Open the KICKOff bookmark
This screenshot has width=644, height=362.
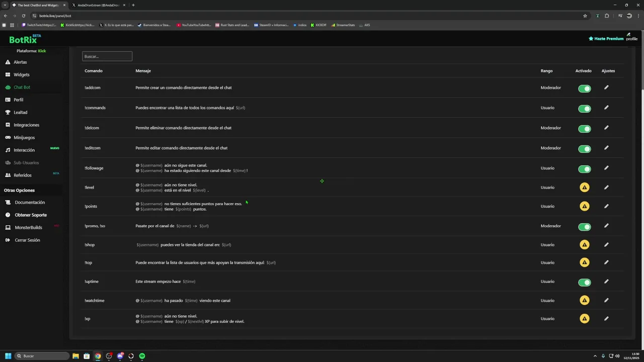coord(318,25)
